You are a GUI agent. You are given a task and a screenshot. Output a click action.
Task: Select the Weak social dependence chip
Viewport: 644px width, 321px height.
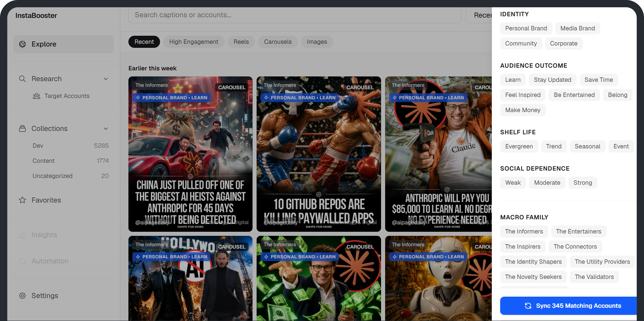coord(513,183)
